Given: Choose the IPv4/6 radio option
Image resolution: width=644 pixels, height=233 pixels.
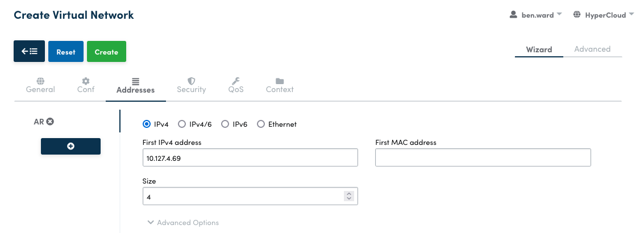Looking at the screenshot, I should coord(182,124).
